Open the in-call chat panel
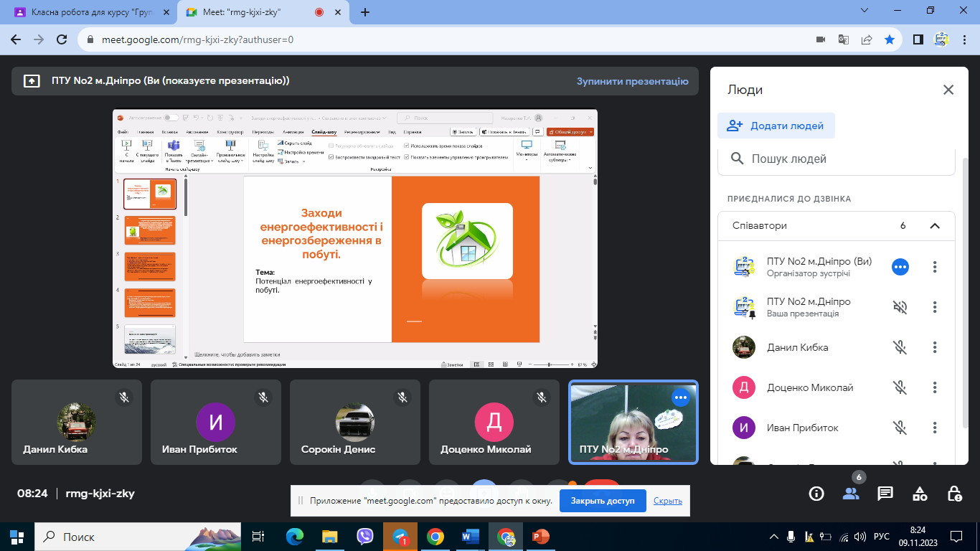Viewport: 980px width, 551px height. coord(885,494)
